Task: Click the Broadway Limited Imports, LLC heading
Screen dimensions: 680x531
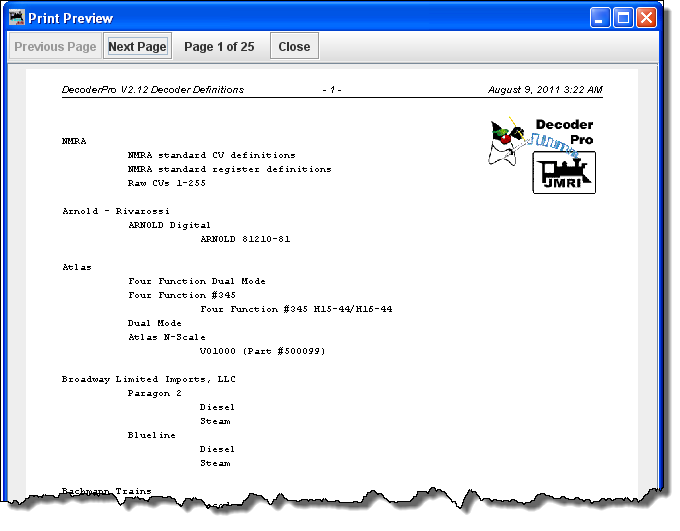Action: [148, 379]
